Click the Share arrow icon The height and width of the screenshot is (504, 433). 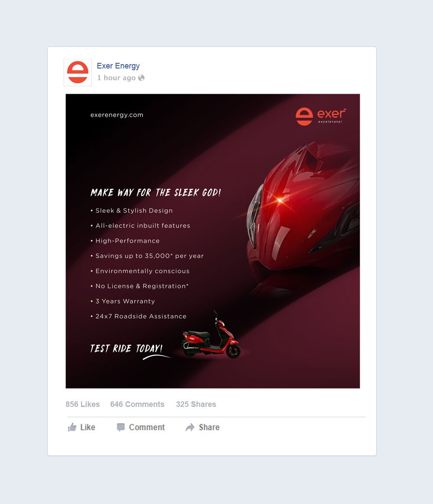tap(190, 427)
